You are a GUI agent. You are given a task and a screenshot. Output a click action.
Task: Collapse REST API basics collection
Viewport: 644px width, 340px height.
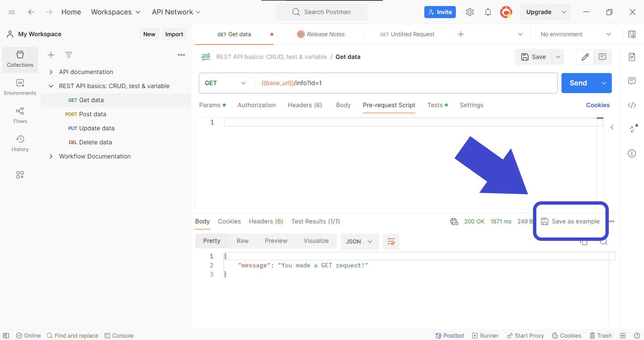point(51,86)
